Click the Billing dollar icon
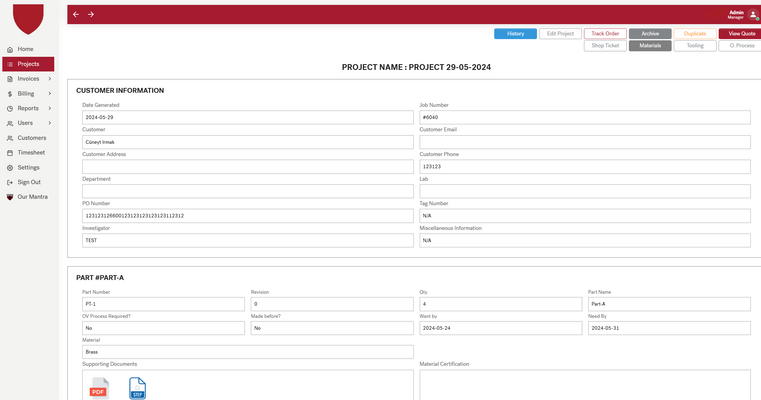The width and height of the screenshot is (761, 400). pyautogui.click(x=10, y=94)
